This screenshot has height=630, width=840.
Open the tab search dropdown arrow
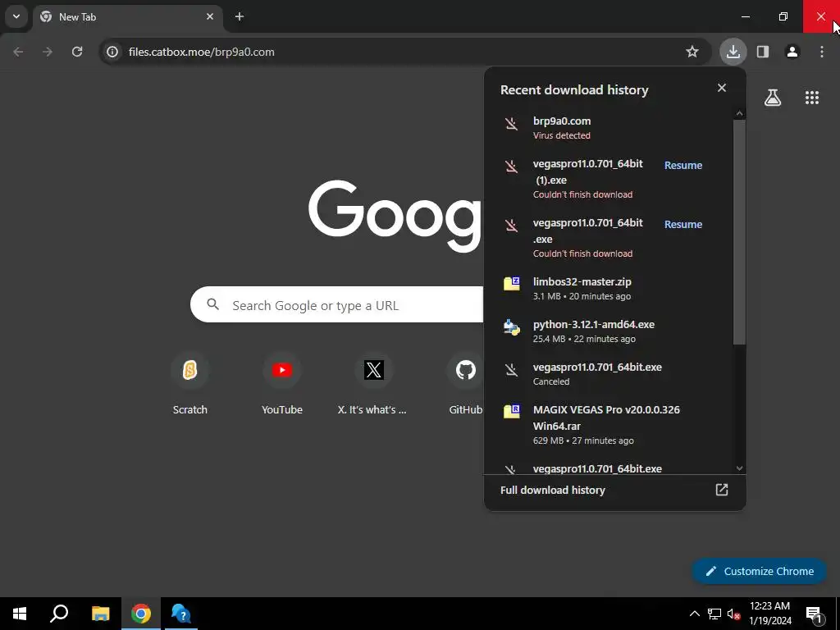click(16, 16)
